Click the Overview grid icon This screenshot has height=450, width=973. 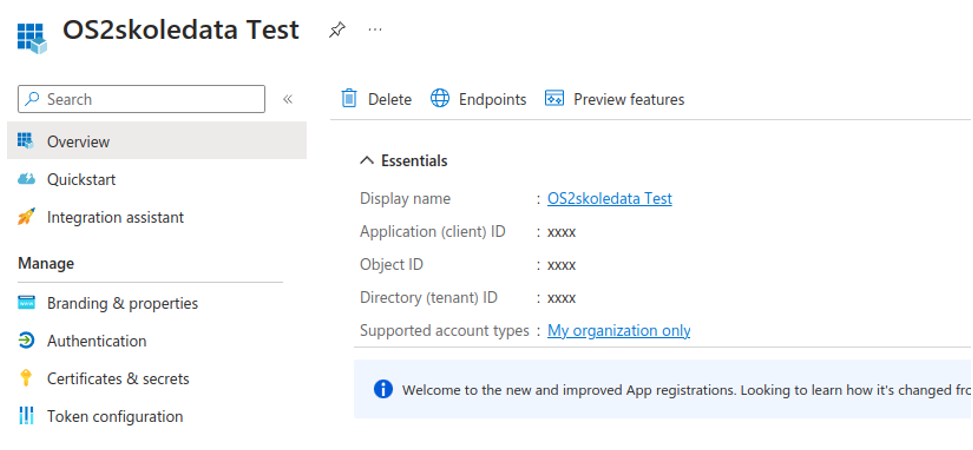click(25, 141)
